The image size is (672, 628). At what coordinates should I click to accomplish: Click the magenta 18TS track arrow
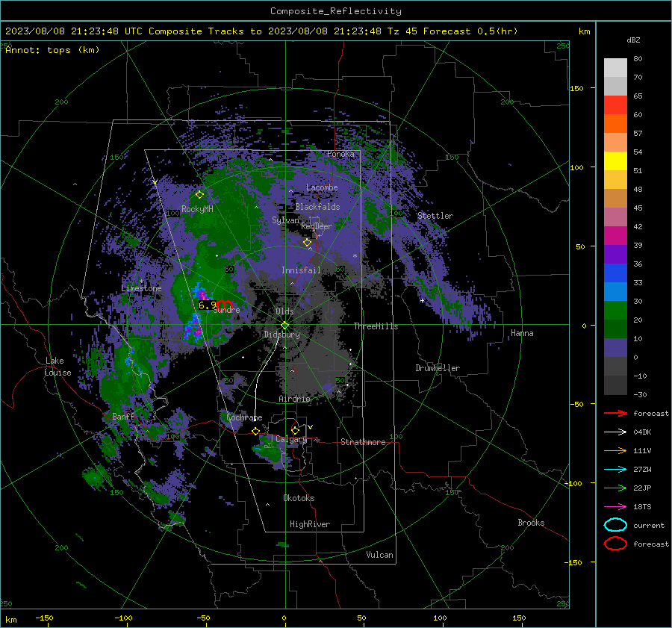[615, 507]
